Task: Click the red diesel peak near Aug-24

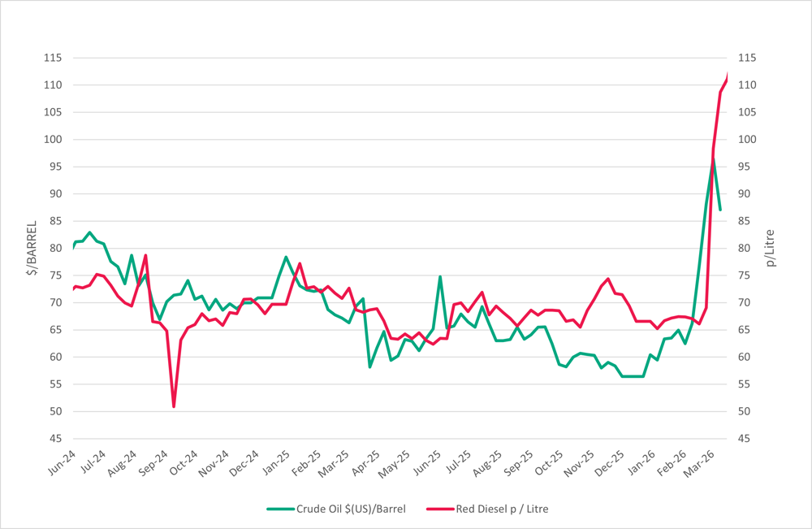Action: coord(145,255)
